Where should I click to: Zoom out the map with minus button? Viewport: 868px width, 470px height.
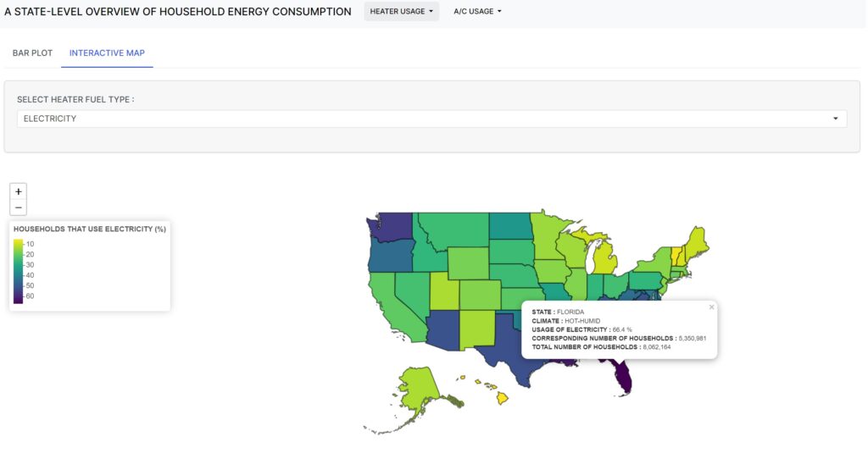(19, 207)
